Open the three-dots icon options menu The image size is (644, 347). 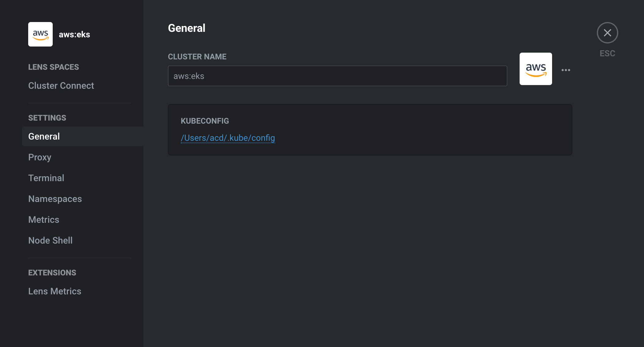pyautogui.click(x=566, y=70)
